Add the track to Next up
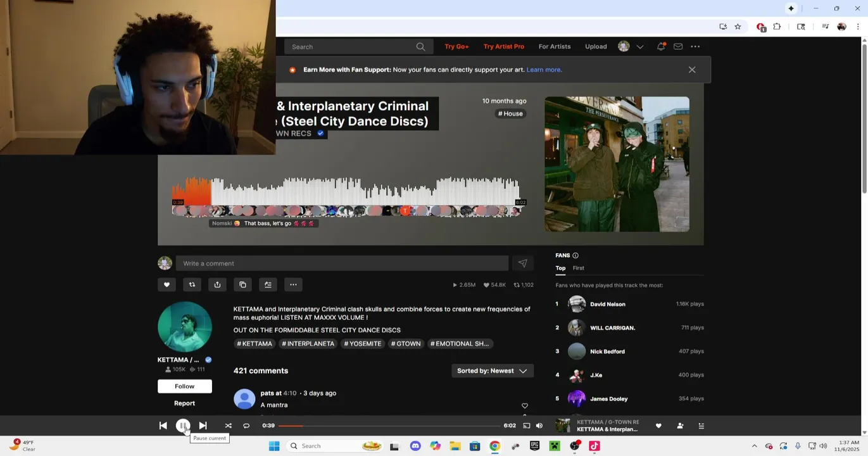 coord(268,284)
